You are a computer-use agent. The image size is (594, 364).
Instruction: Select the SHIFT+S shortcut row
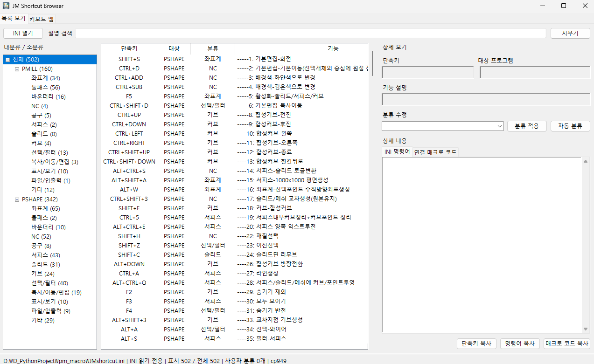[235, 59]
